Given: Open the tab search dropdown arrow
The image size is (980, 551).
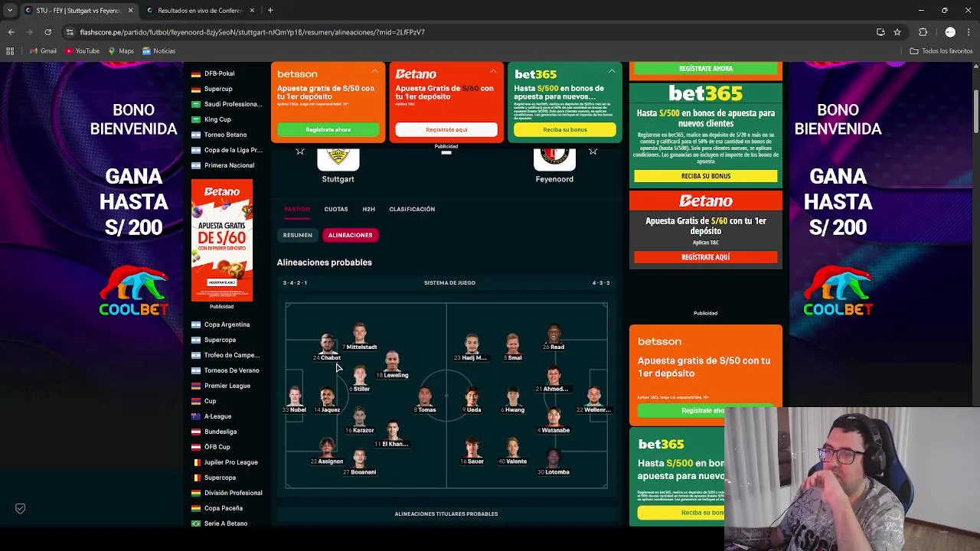Looking at the screenshot, I should tap(10, 11).
